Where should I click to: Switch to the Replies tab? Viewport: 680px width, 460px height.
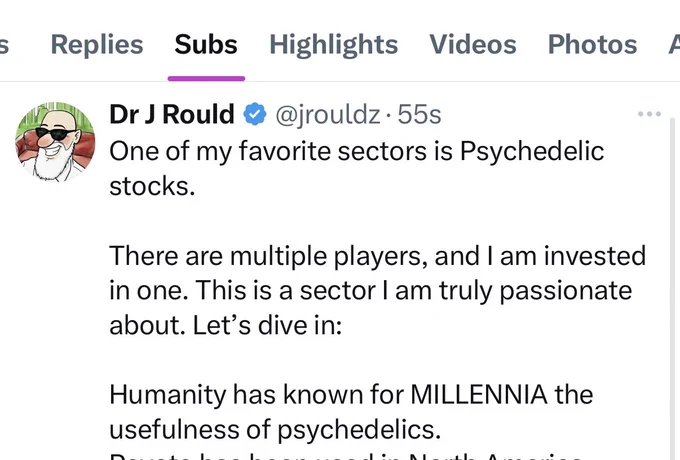(x=97, y=44)
